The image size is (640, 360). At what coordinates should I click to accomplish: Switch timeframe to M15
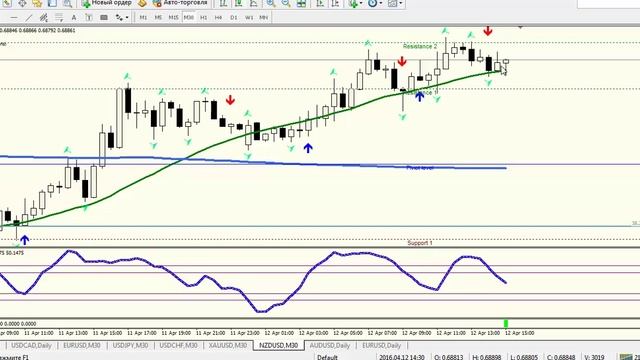173,18
